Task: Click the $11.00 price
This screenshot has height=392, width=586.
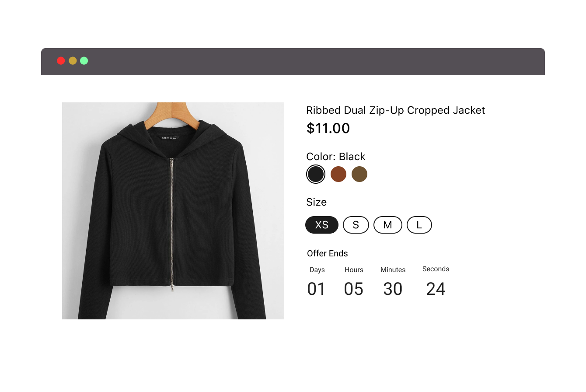Action: coord(328,128)
